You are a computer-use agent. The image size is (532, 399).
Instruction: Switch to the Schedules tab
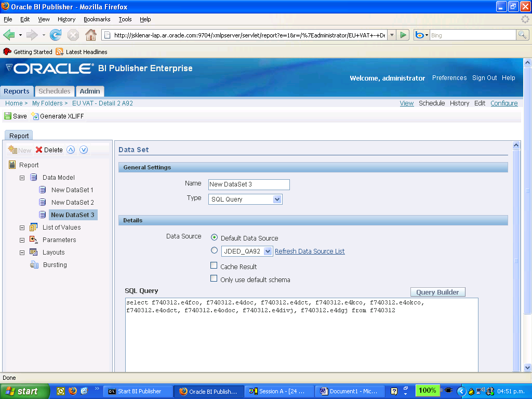54,91
